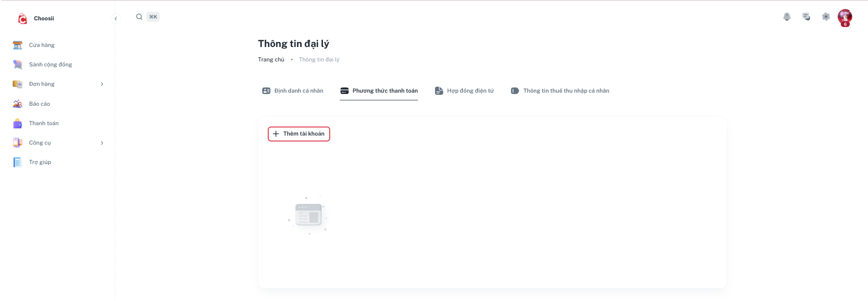Switch to Định danh cá nhân tab

click(x=293, y=91)
